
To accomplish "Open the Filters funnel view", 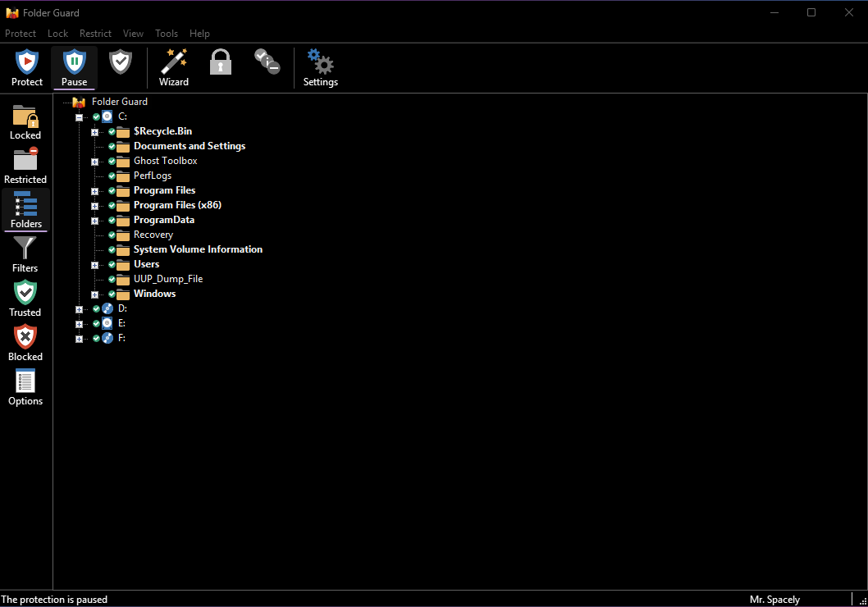I will [25, 255].
